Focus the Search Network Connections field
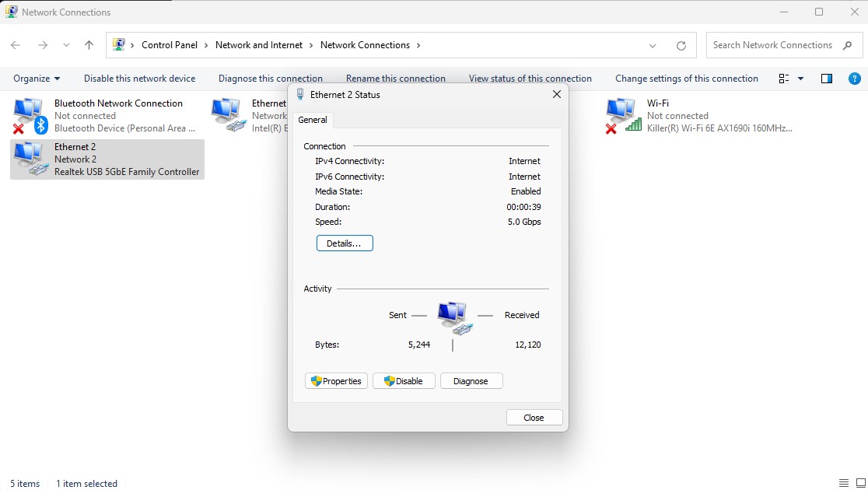 pos(773,45)
